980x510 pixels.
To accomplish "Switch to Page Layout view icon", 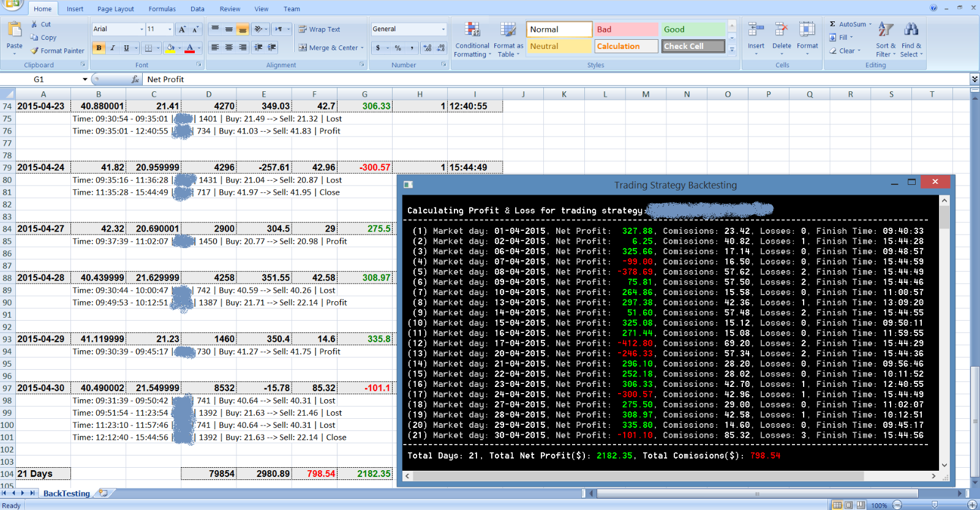I will point(849,505).
